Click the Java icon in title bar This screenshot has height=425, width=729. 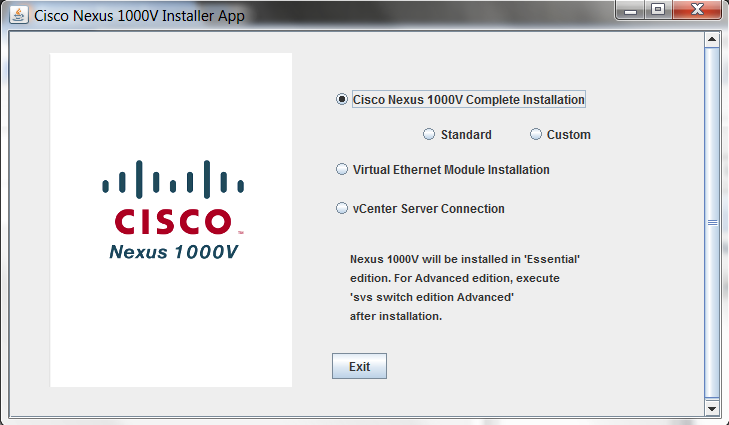point(19,15)
